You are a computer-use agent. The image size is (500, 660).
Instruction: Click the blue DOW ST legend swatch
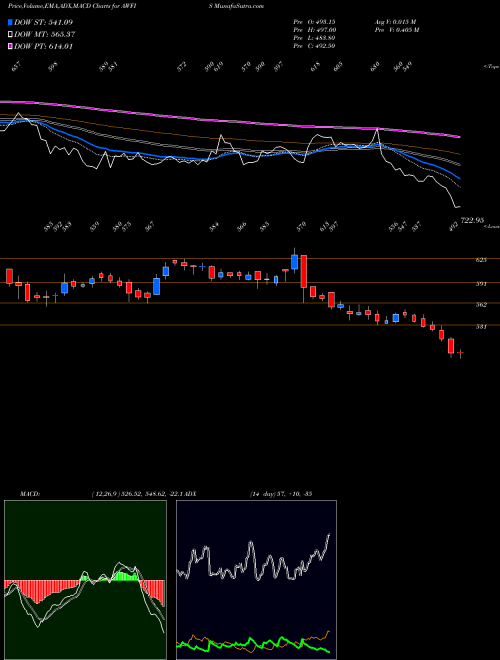click(10, 22)
